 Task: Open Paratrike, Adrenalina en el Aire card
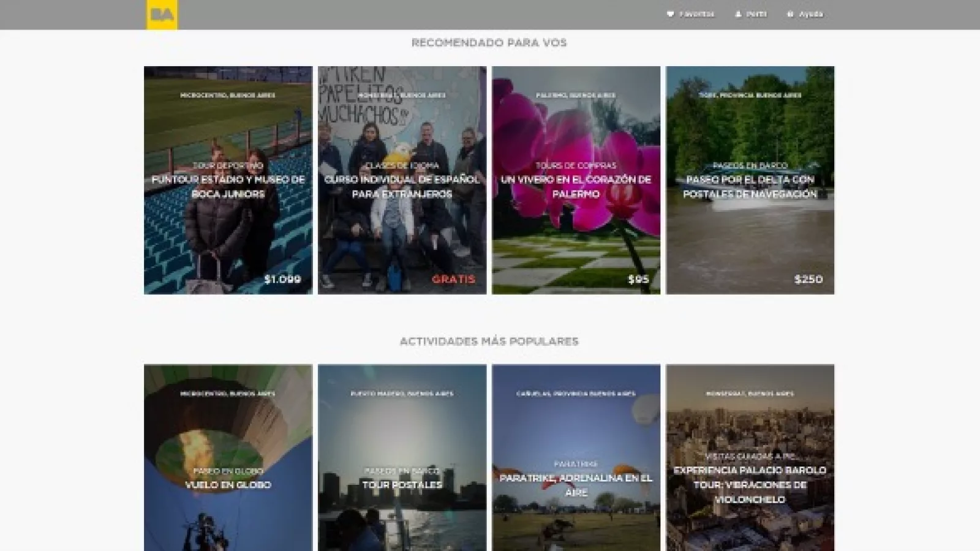tap(576, 484)
